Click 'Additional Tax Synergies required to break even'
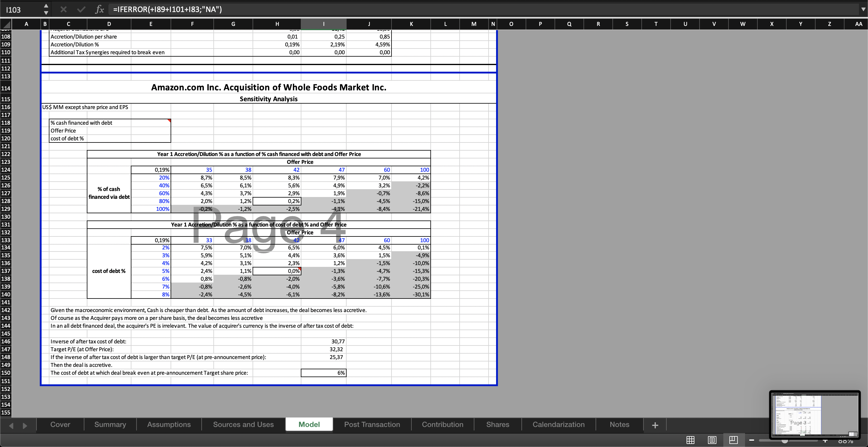 coord(108,52)
